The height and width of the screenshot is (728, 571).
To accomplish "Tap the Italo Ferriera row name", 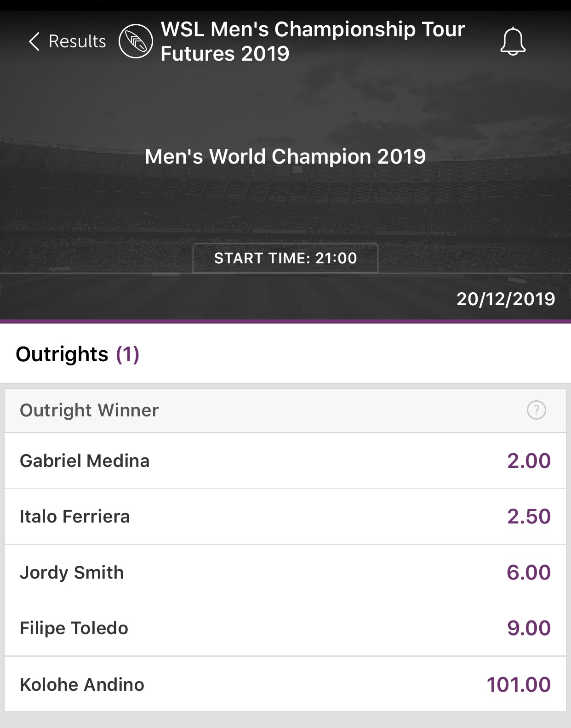I will point(74,517).
